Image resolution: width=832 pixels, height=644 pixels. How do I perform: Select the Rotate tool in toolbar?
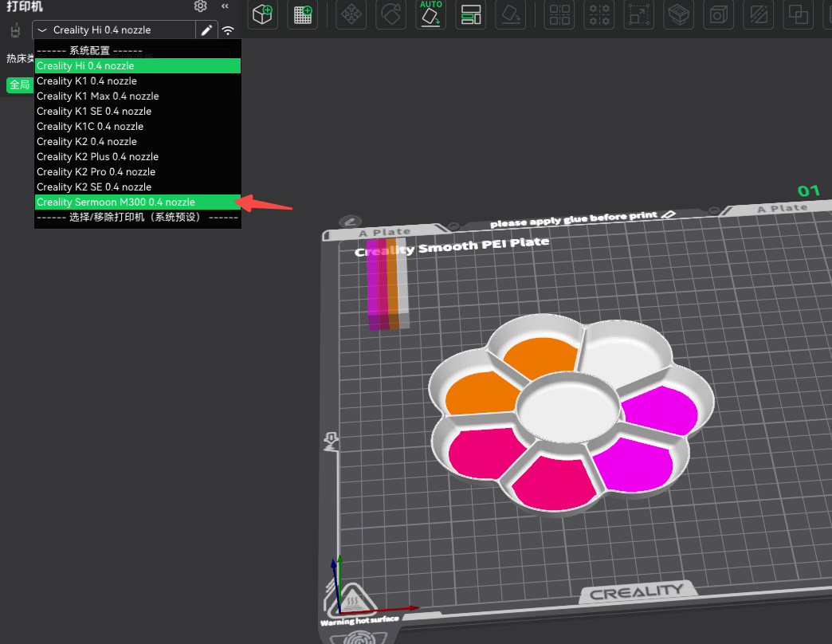391,14
